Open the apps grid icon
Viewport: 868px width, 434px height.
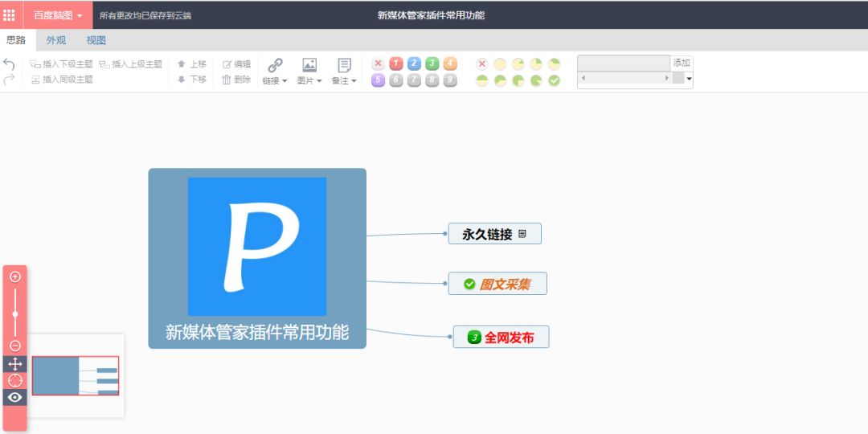point(9,15)
